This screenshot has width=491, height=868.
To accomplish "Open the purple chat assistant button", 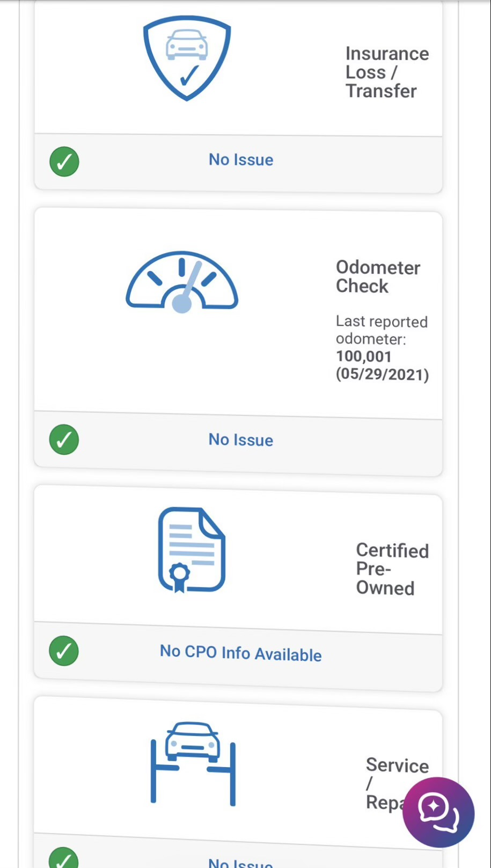I will (438, 812).
